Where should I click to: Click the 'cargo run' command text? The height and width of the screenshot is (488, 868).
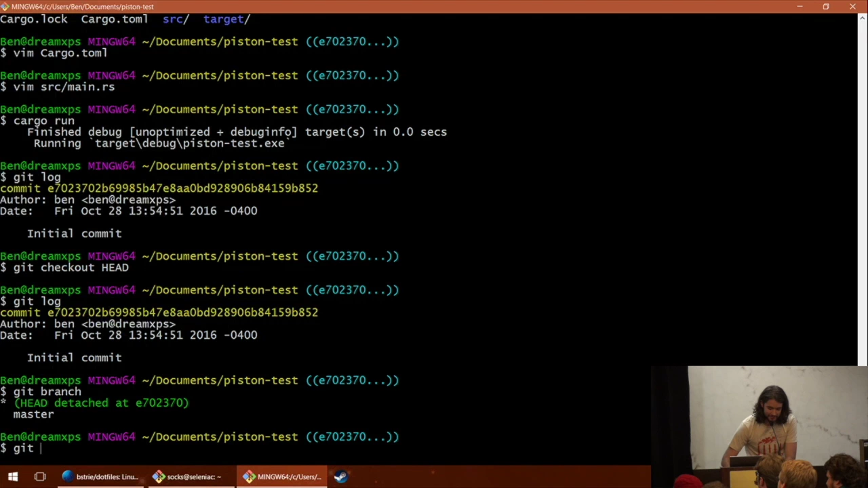44,121
